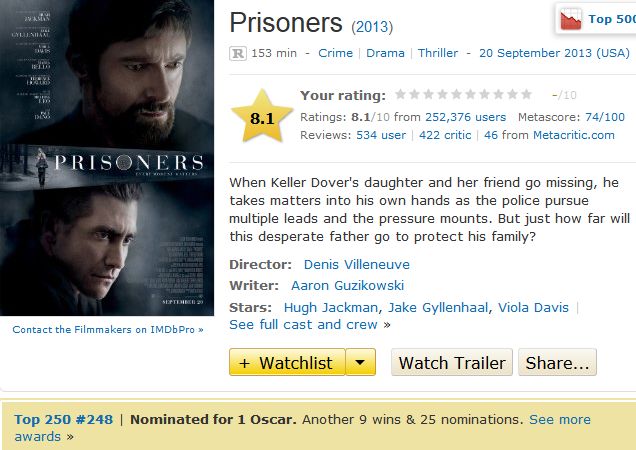
Task: Open the Watchlist dropdown arrow
Action: (x=361, y=362)
